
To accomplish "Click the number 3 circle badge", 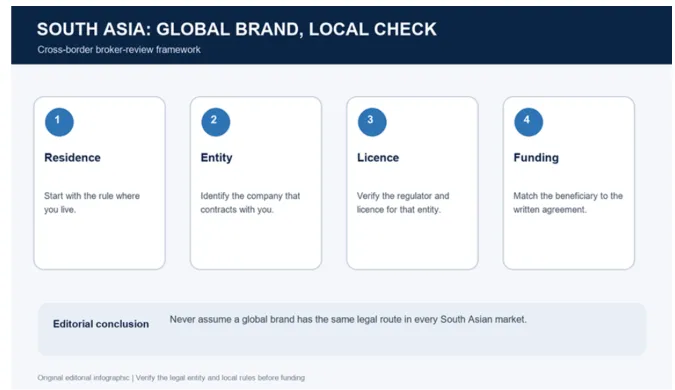I will tap(372, 122).
